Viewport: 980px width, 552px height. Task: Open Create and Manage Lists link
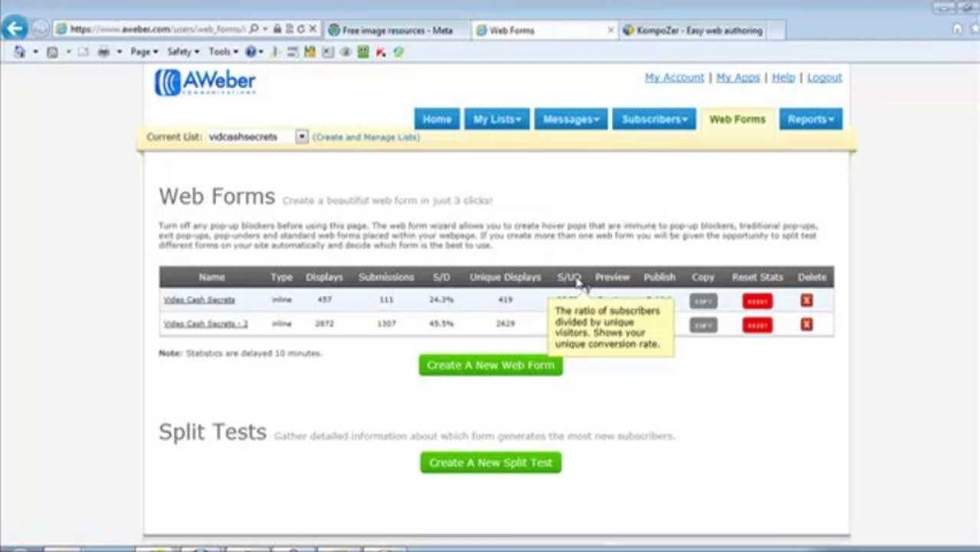click(366, 137)
